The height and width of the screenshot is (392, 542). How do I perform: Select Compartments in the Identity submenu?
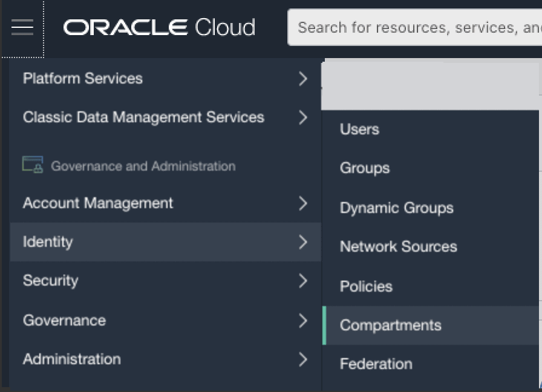[390, 325]
